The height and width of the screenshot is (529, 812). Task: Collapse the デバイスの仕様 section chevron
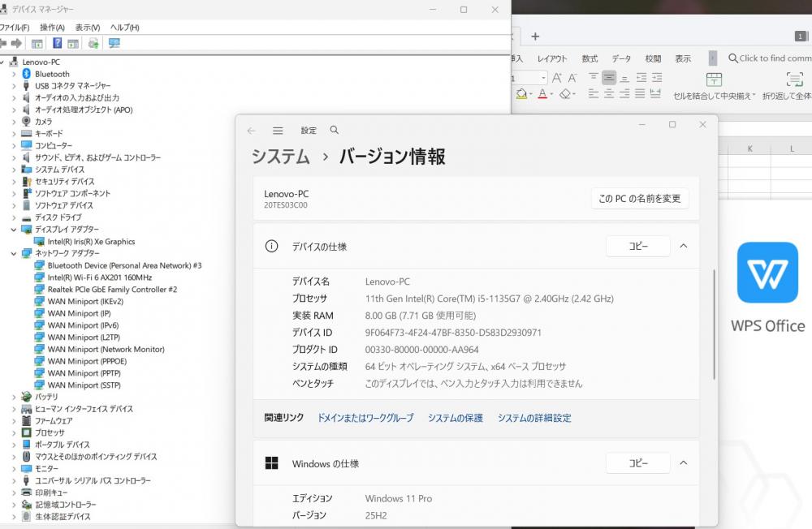pos(683,246)
